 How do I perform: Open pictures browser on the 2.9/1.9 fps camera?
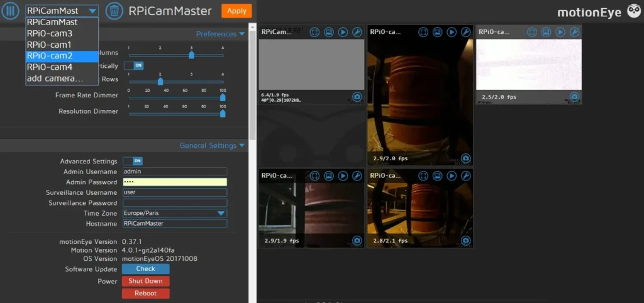pos(328,176)
